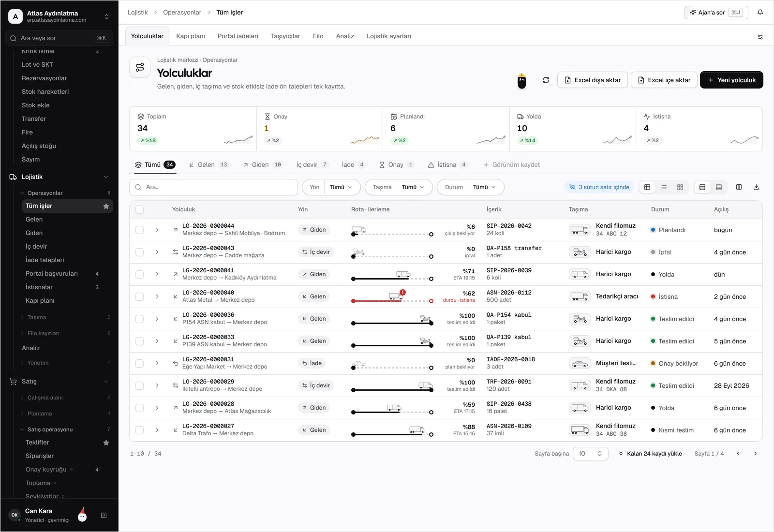
Task: Select the list view icon
Action: coord(664,187)
